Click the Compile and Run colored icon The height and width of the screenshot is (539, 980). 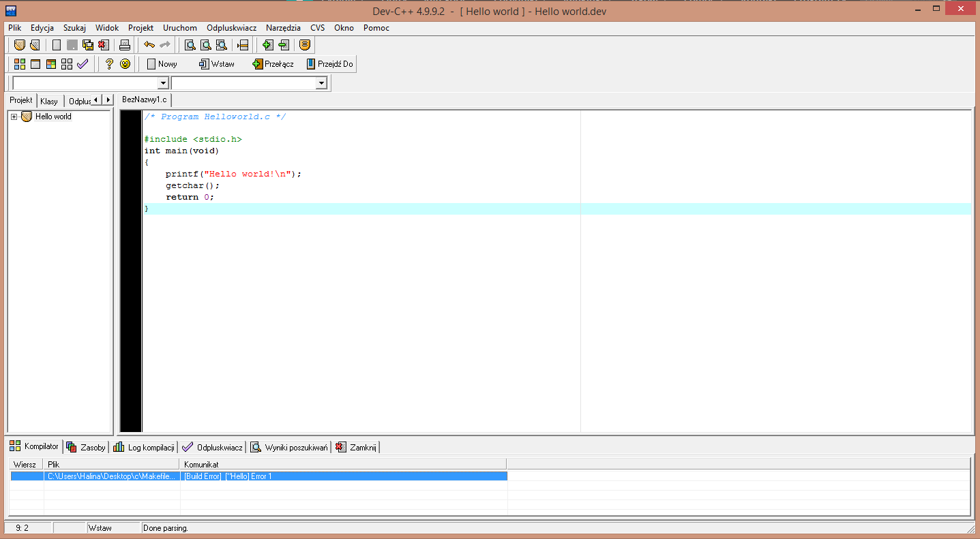(51, 64)
